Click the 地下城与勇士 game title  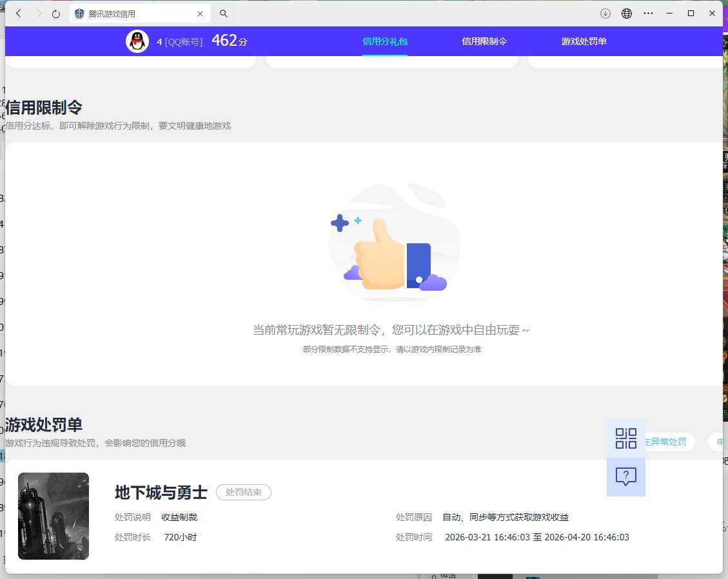(161, 492)
